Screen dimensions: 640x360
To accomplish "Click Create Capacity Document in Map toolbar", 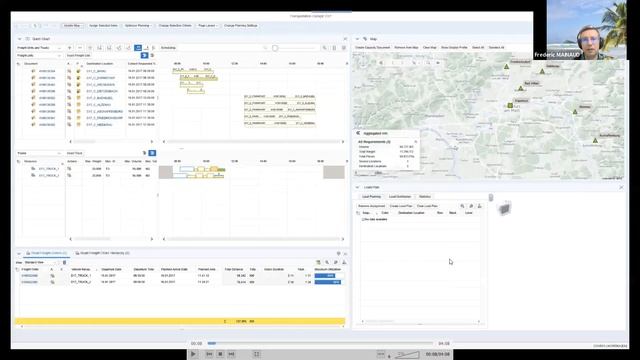I will [x=372, y=48].
